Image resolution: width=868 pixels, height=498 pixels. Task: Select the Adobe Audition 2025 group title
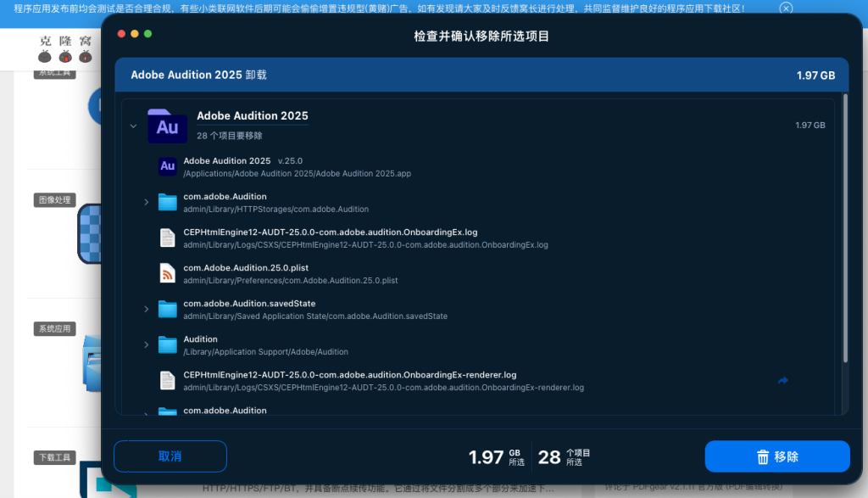253,115
